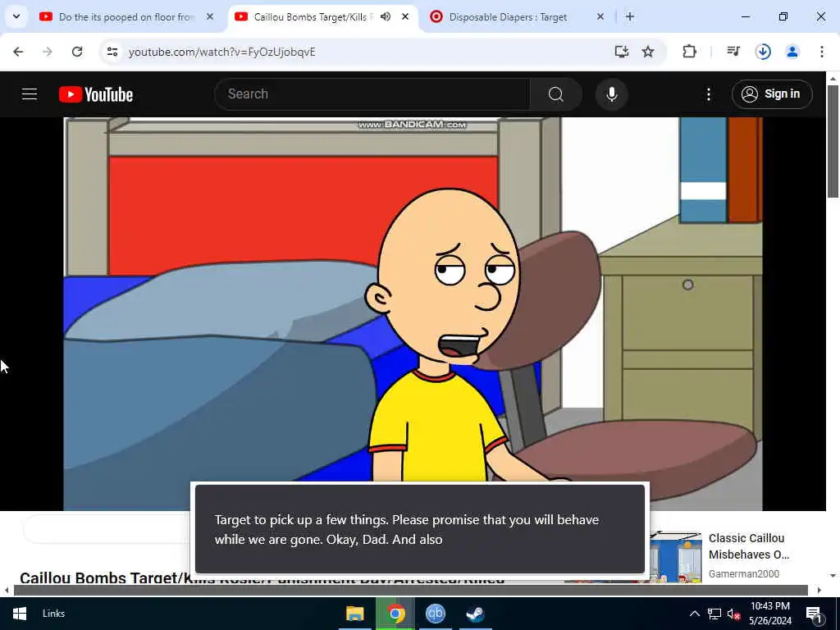The width and height of the screenshot is (840, 630).
Task: Click the Links toolbar on the taskbar
Action: click(53, 614)
